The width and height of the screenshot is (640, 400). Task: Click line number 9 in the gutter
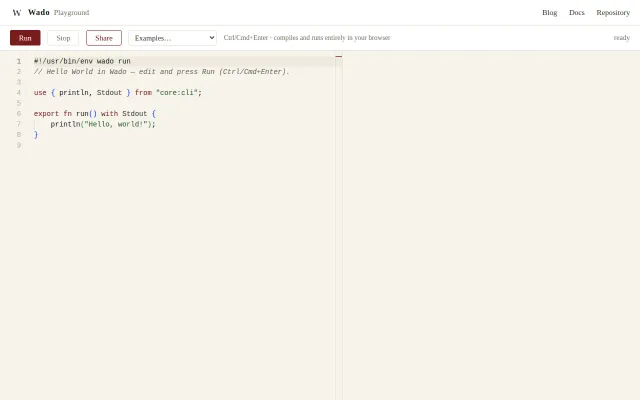tap(19, 145)
